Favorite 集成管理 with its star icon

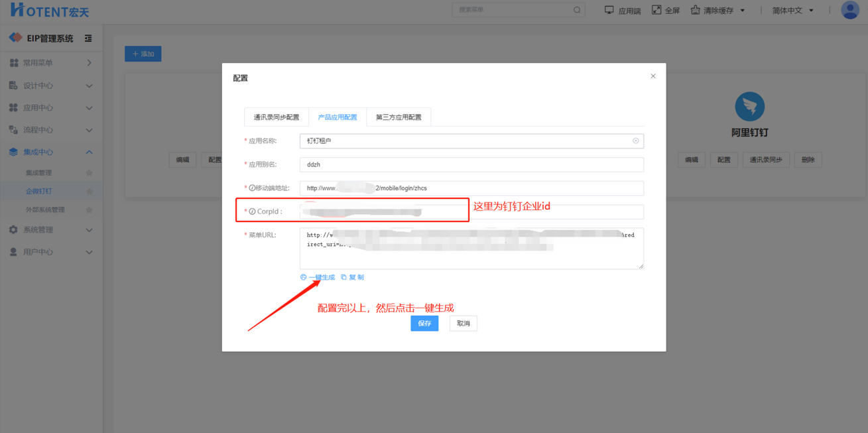(x=90, y=173)
